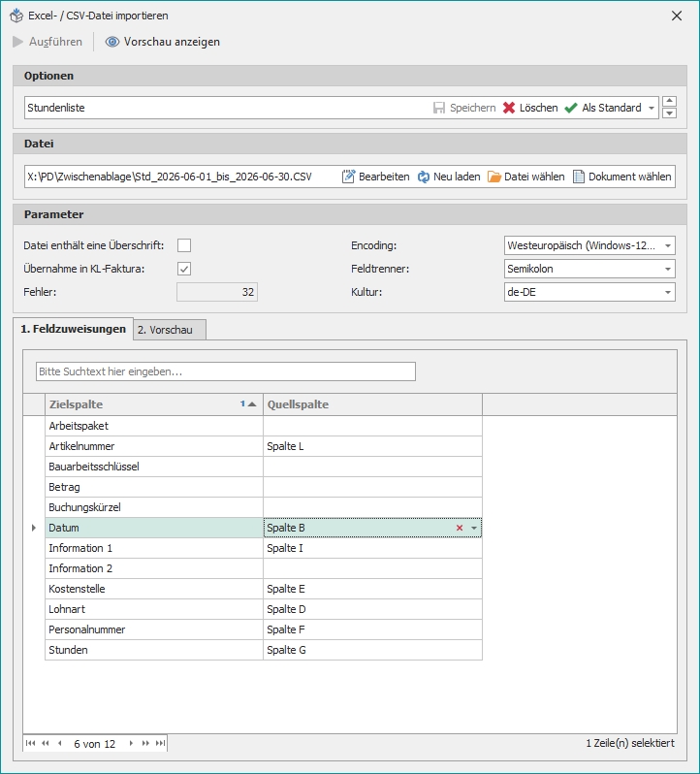Click the Spalte D source cell
The width and height of the screenshot is (700, 774).
(372, 609)
